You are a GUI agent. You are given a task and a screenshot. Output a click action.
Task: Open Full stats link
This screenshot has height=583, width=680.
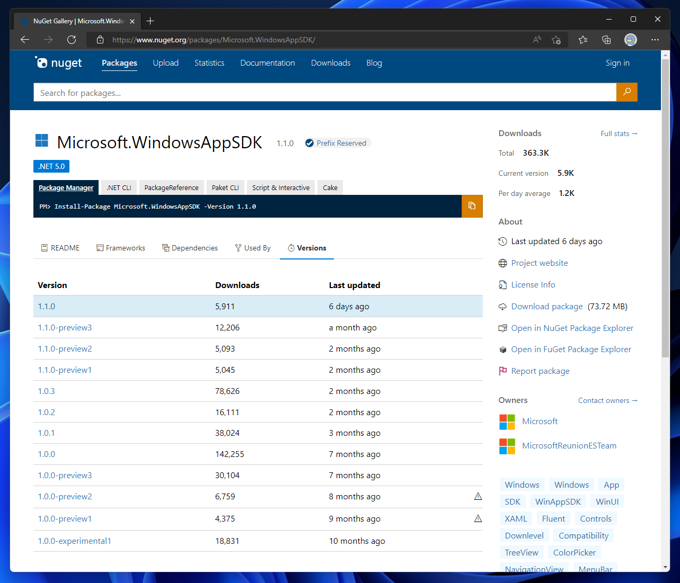point(619,134)
